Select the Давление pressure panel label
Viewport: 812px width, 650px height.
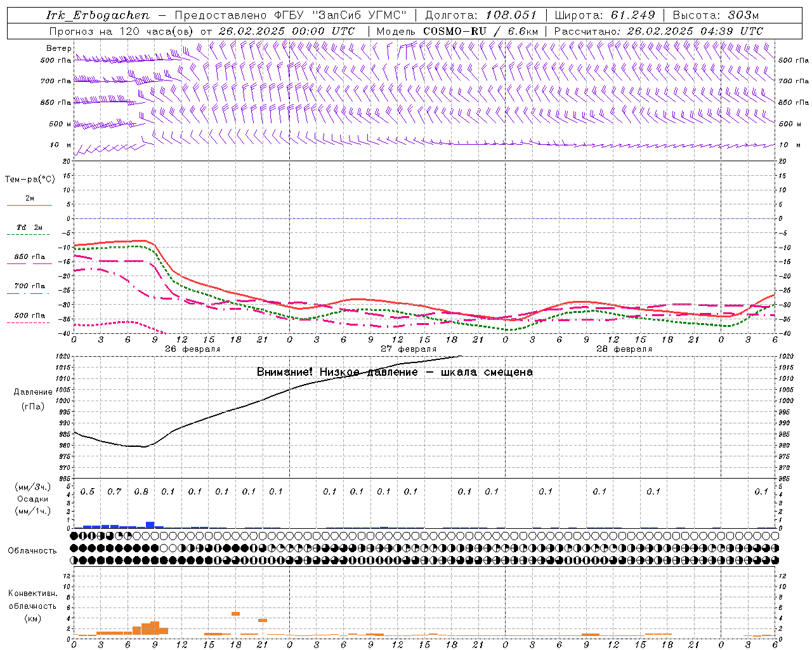pyautogui.click(x=33, y=392)
